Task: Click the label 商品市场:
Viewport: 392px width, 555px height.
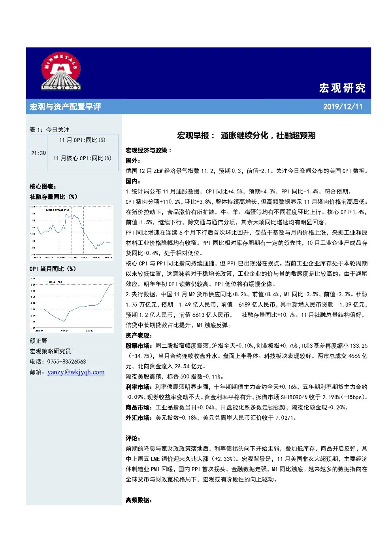Action: pos(139,407)
